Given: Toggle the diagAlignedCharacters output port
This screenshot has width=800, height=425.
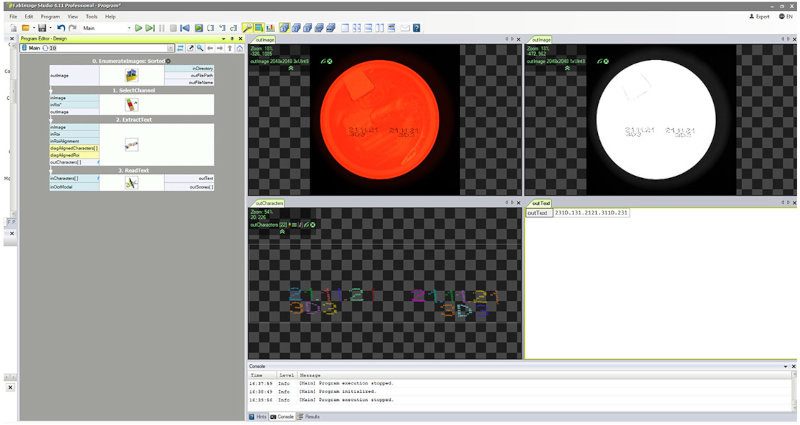Looking at the screenshot, I should coord(73,148).
